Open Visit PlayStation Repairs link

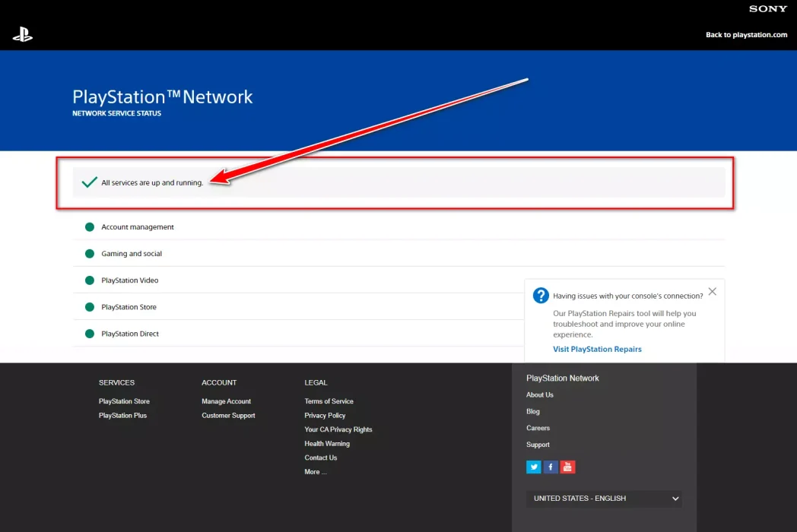[597, 349]
